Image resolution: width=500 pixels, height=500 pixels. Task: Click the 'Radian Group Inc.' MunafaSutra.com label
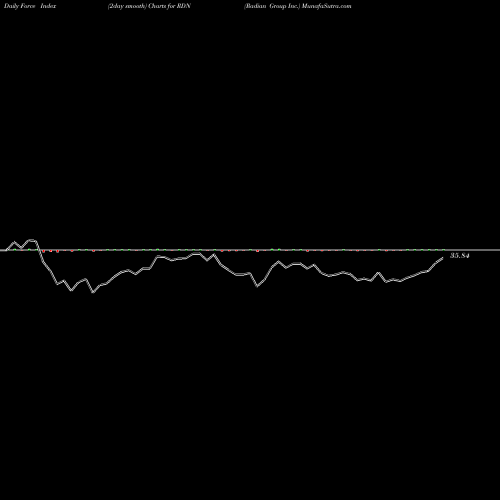click(x=297, y=6)
